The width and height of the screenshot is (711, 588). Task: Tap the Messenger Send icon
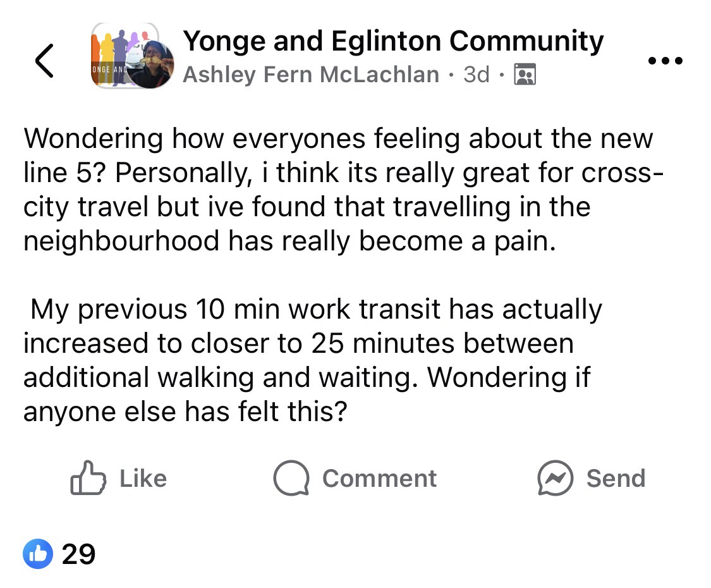point(554,478)
